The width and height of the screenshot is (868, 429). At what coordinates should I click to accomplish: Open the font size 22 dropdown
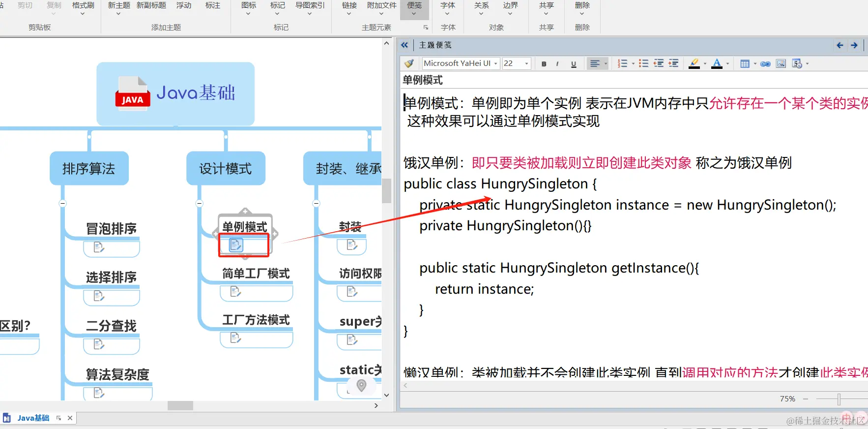(x=527, y=63)
